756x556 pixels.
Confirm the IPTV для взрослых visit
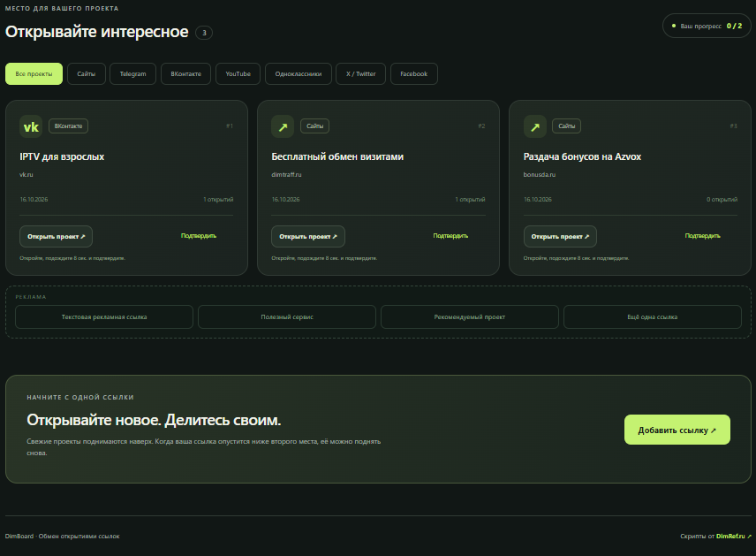click(199, 236)
